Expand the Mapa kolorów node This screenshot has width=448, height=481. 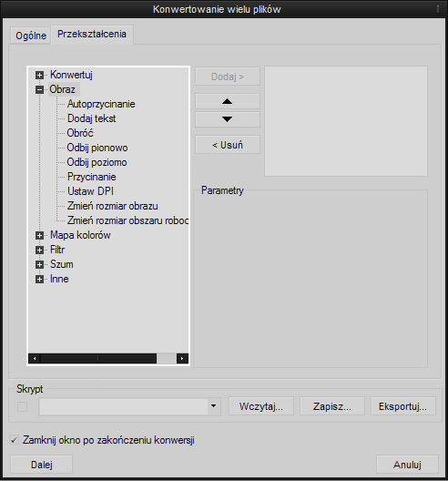click(x=39, y=235)
